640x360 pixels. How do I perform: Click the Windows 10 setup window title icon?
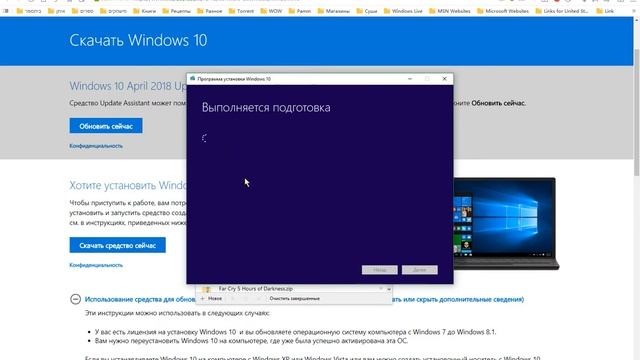coord(192,79)
